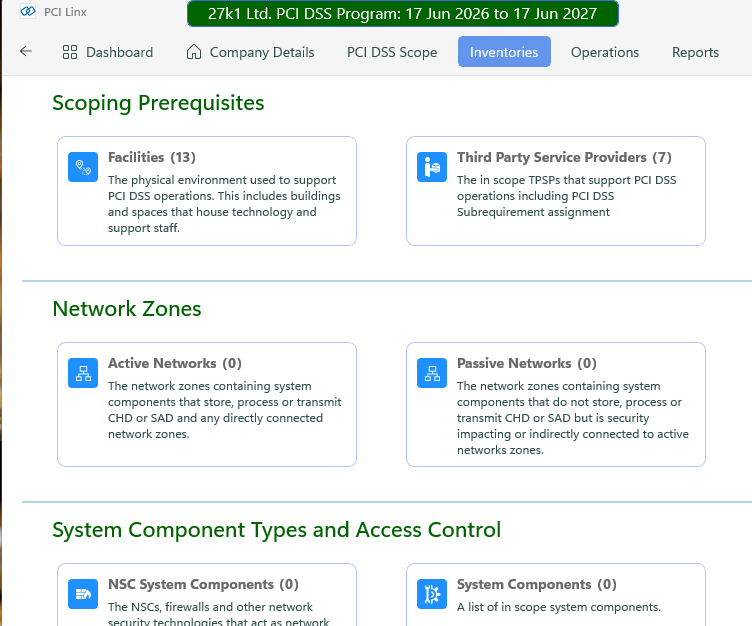Click the Active Networks description text

click(224, 410)
